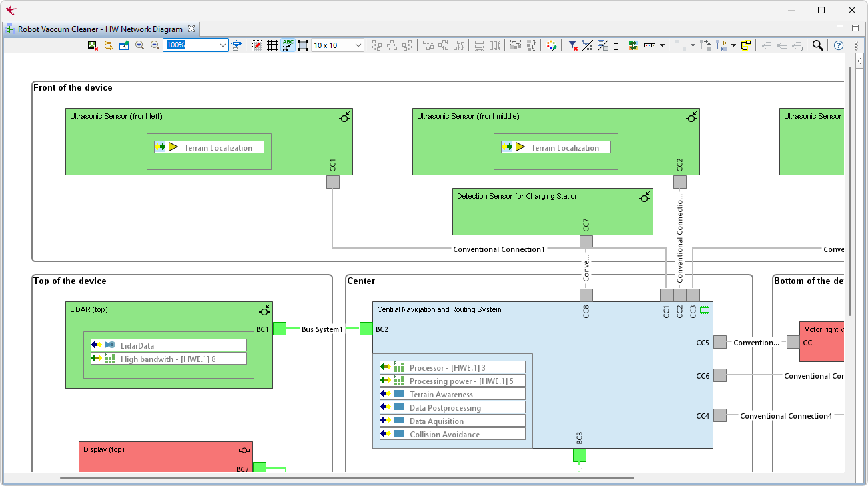Select the LidarData row in LiDAR block
The image size is (868, 486).
click(169, 345)
